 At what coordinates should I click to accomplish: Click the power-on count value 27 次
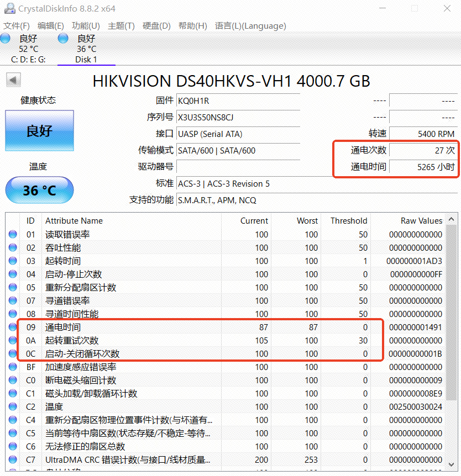[x=423, y=150]
